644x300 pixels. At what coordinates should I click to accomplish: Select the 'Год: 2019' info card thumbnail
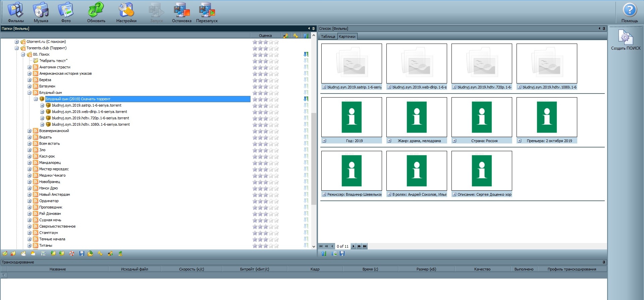coord(352,117)
